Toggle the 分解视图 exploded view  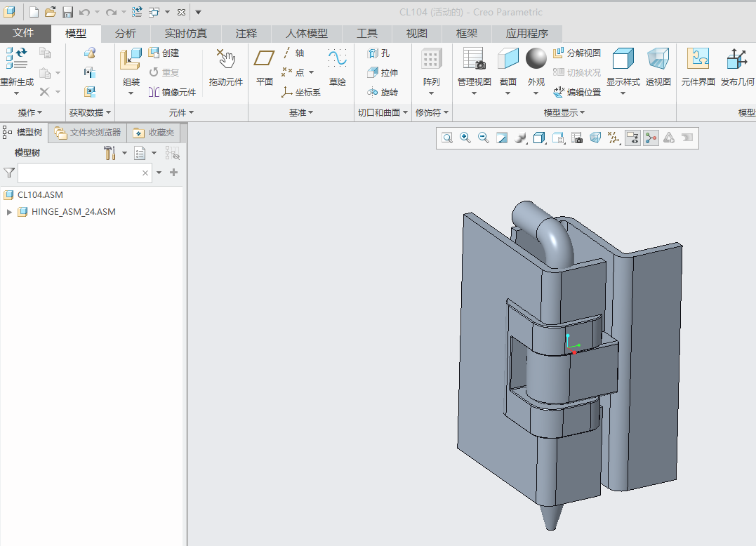pos(576,53)
